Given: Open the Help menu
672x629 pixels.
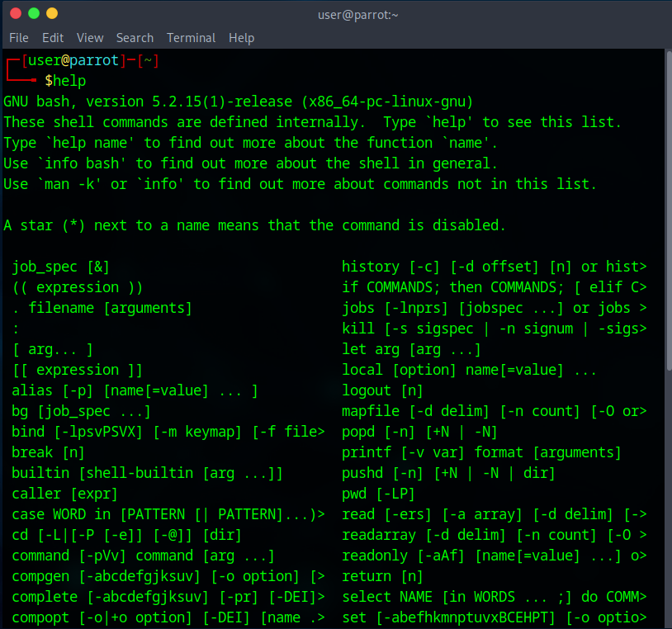Looking at the screenshot, I should [x=241, y=38].
